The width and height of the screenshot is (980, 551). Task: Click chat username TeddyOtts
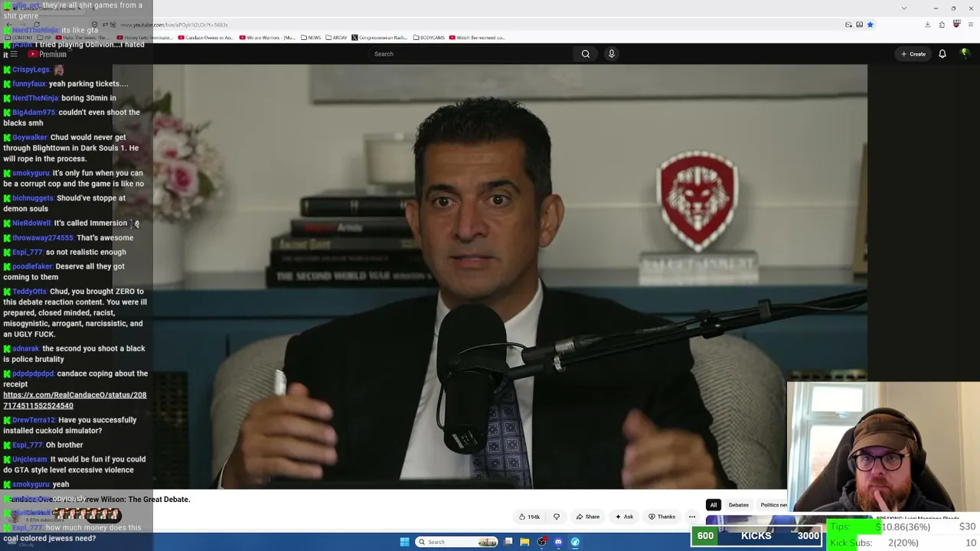point(29,292)
